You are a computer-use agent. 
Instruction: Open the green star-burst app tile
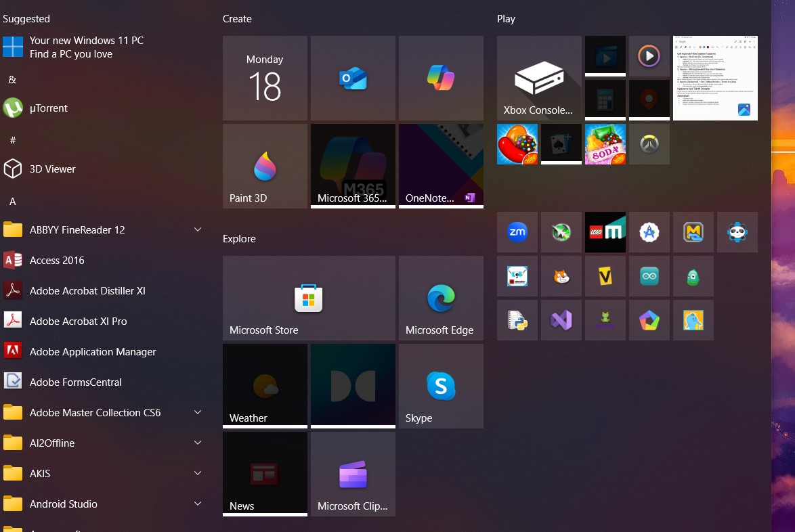(561, 232)
